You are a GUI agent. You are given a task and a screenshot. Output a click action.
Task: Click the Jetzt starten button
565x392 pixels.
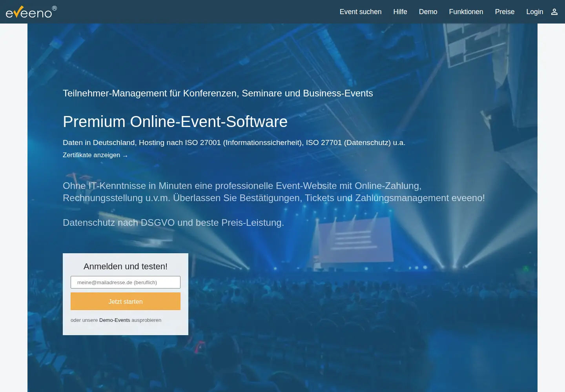(x=126, y=301)
